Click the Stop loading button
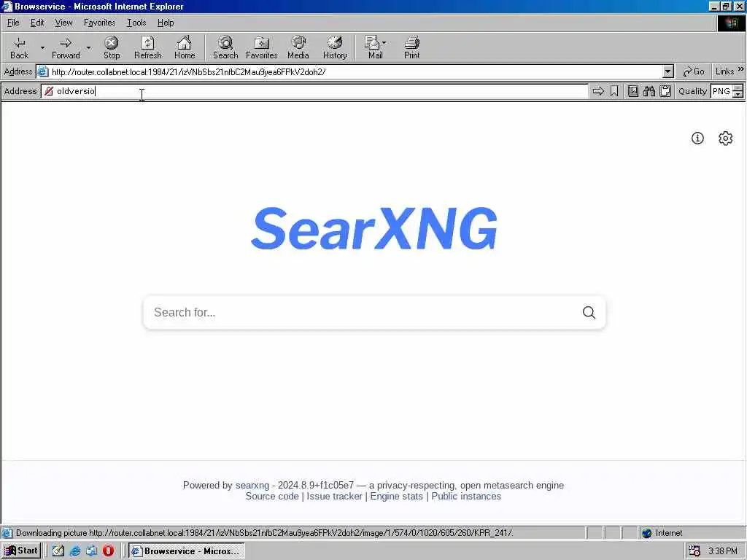Image resolution: width=747 pixels, height=560 pixels. [112, 47]
